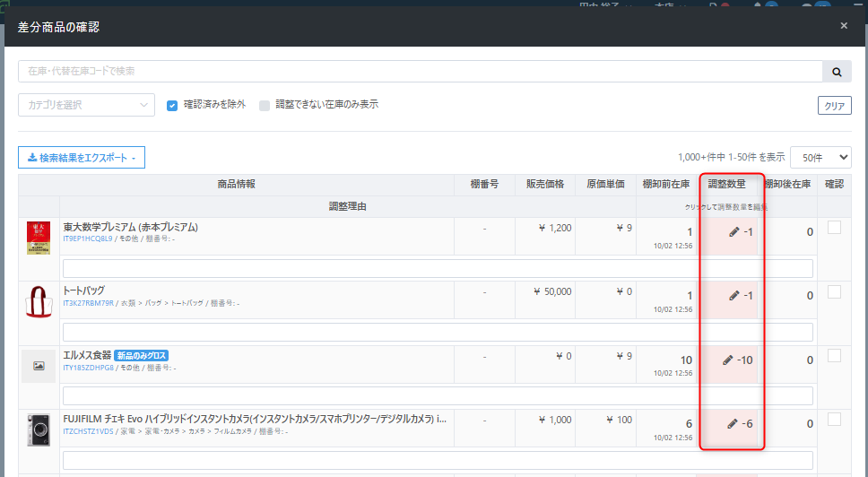Uncheck 確認済みを除外 checkbox
The height and width of the screenshot is (477, 868).
click(172, 105)
